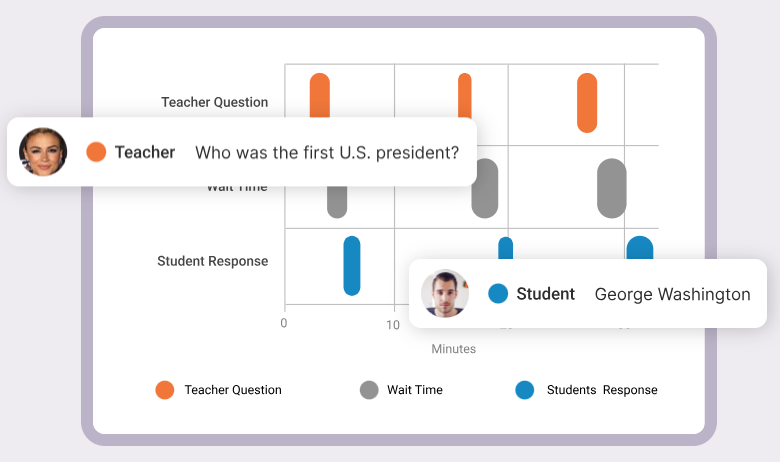The image size is (780, 462).
Task: Select the second orange Teacher Question bar
Action: pyautogui.click(x=465, y=95)
